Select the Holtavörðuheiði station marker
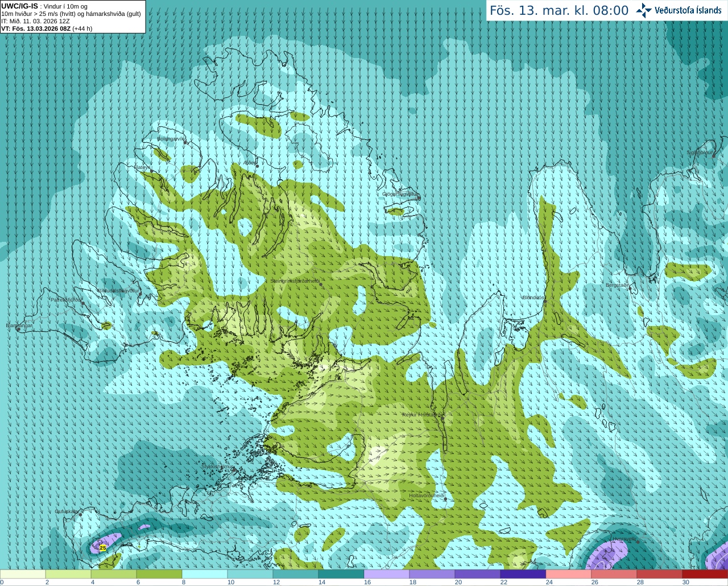 point(445,499)
